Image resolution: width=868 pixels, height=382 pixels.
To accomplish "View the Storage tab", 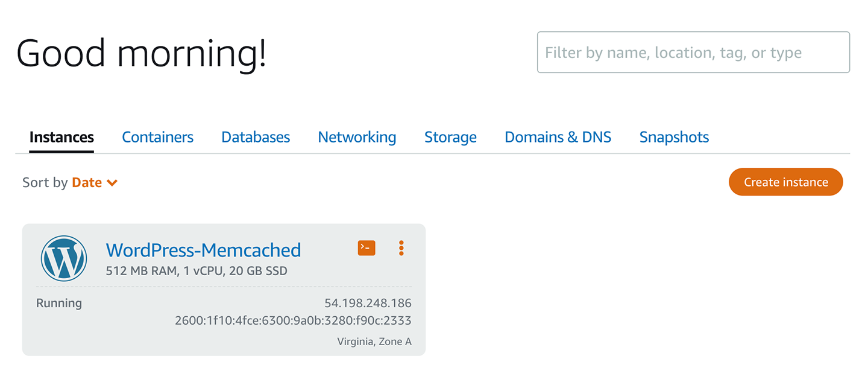I will click(x=450, y=137).
